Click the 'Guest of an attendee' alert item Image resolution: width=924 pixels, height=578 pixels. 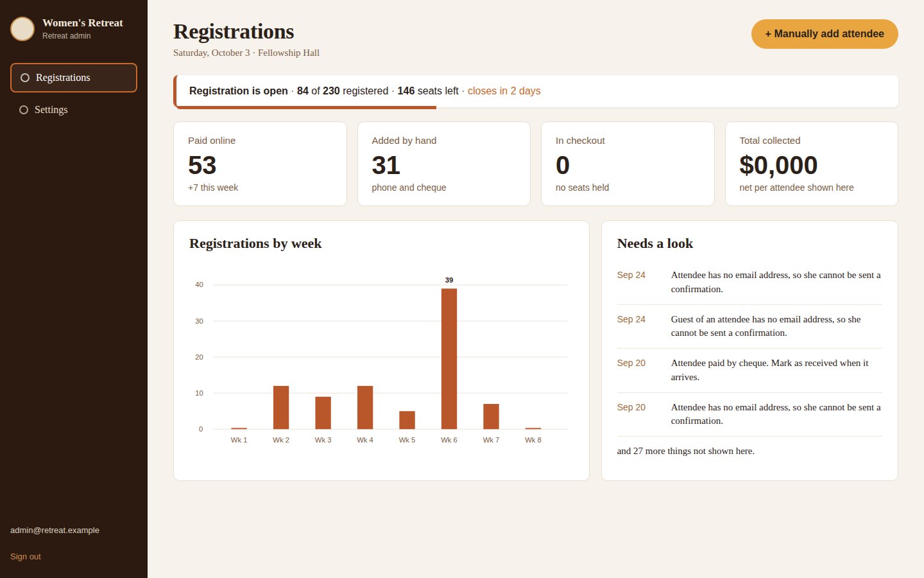click(x=749, y=326)
